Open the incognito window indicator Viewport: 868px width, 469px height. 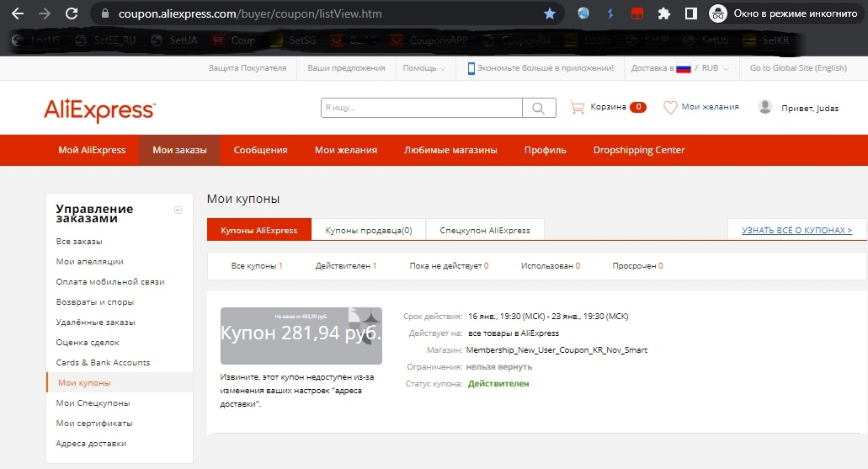(784, 13)
